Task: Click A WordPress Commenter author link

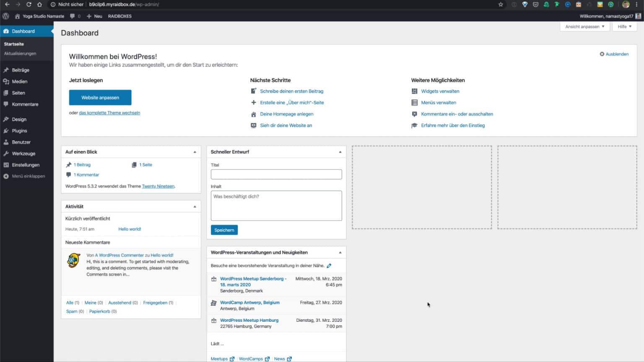Action: coord(119,255)
